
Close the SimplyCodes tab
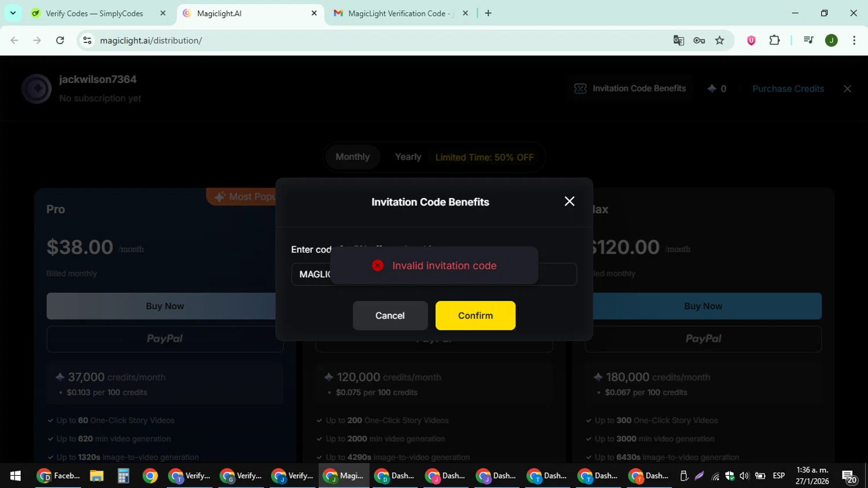(x=163, y=13)
